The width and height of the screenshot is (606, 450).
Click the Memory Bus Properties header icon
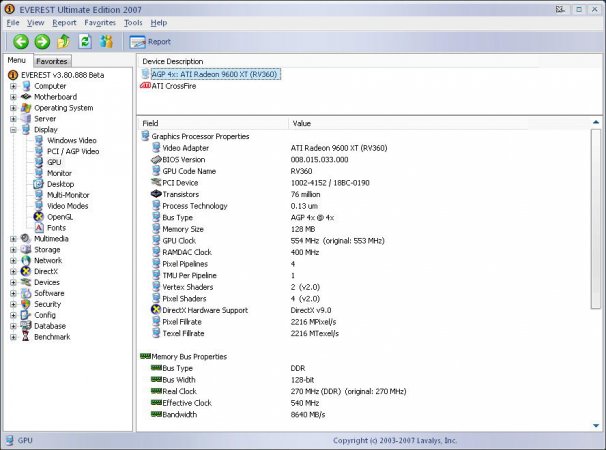point(145,356)
